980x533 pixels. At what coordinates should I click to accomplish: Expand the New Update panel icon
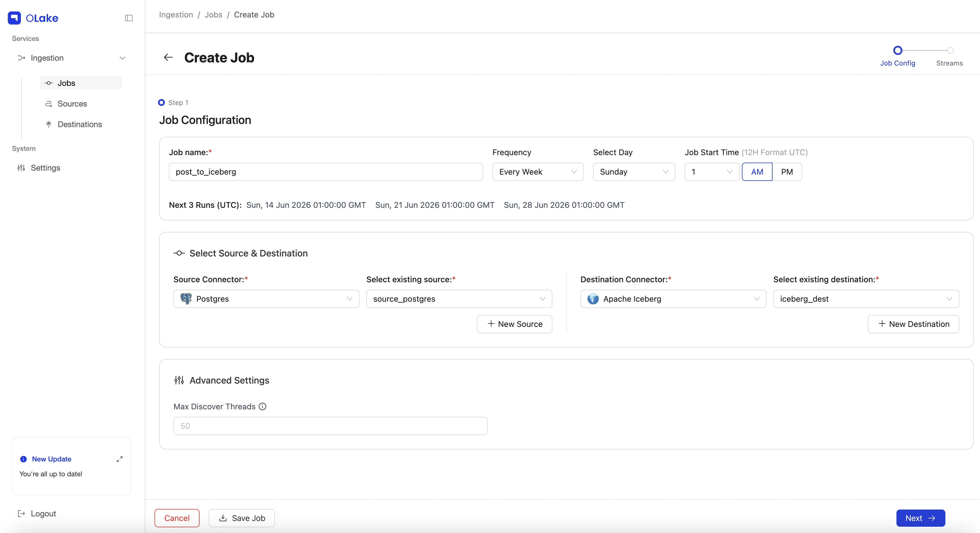[119, 459]
